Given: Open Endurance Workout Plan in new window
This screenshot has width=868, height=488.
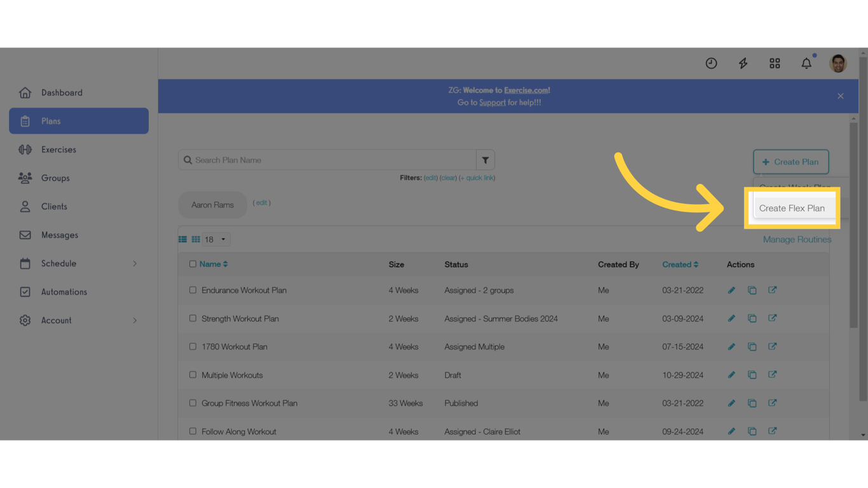Looking at the screenshot, I should click(773, 290).
